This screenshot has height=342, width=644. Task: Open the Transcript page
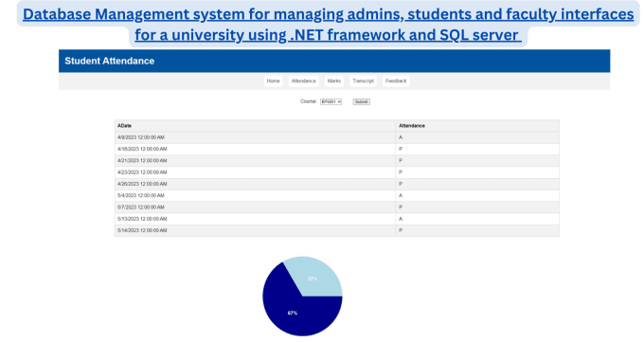(x=363, y=81)
